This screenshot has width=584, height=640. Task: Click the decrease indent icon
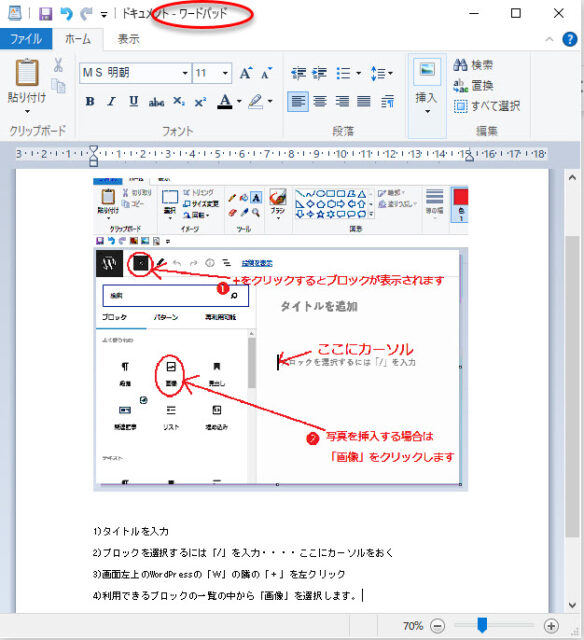point(299,73)
